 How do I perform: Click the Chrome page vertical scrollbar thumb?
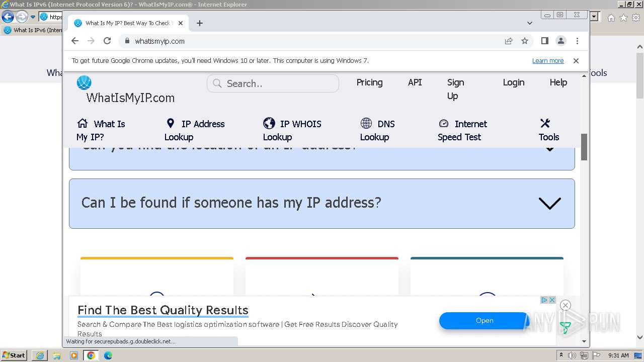pyautogui.click(x=584, y=147)
